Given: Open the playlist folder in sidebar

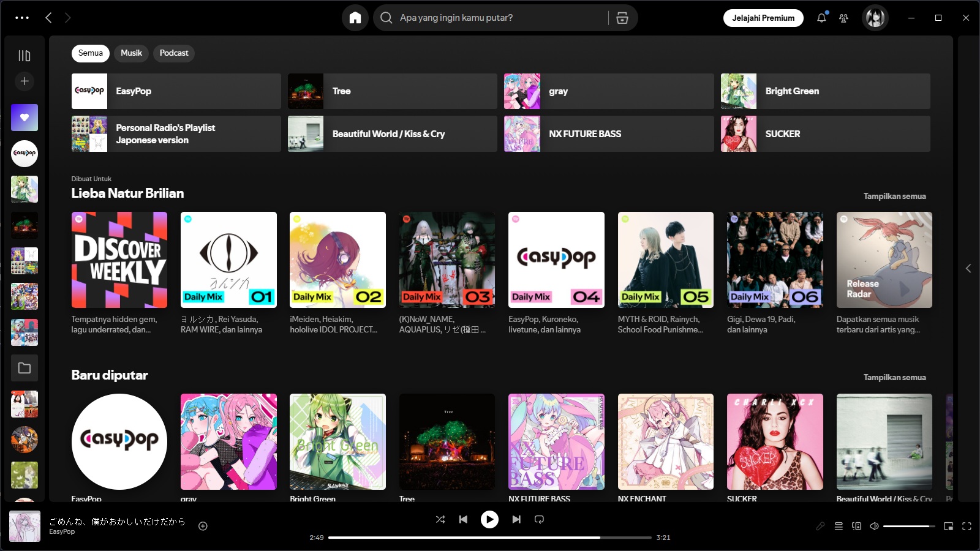Looking at the screenshot, I should point(24,368).
